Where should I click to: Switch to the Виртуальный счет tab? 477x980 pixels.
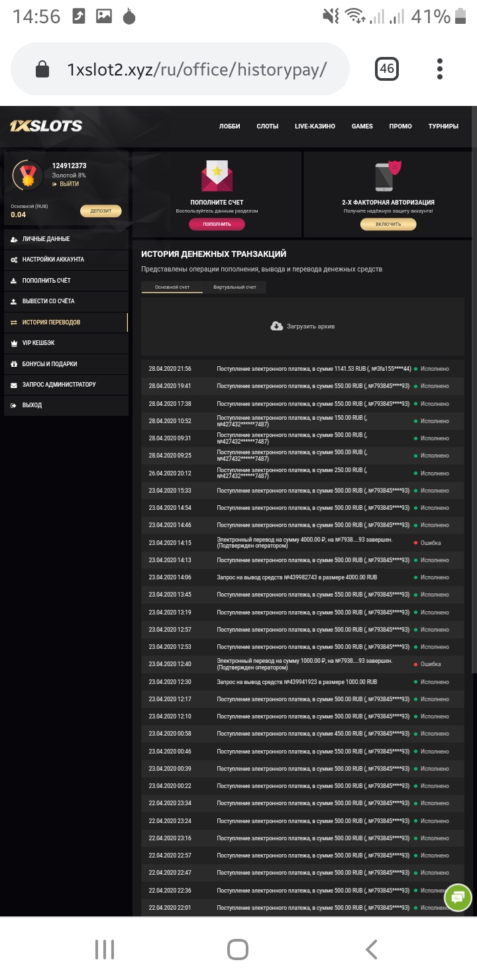[x=235, y=287]
